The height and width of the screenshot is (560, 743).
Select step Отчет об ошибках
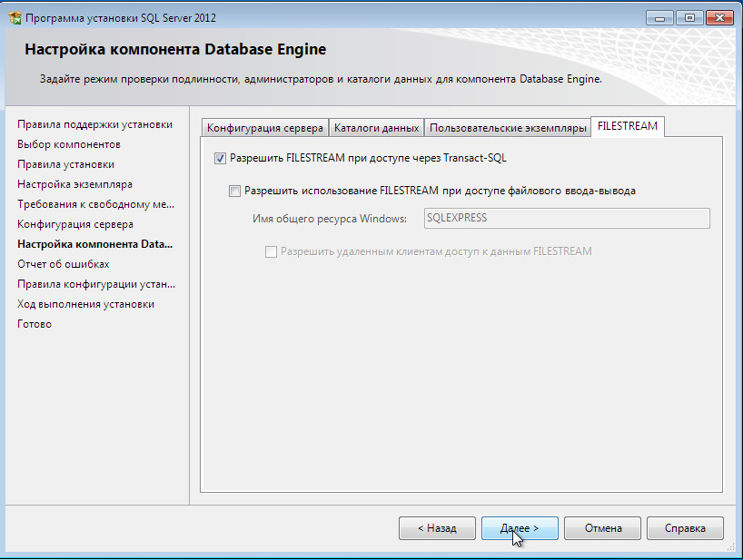pos(63,264)
